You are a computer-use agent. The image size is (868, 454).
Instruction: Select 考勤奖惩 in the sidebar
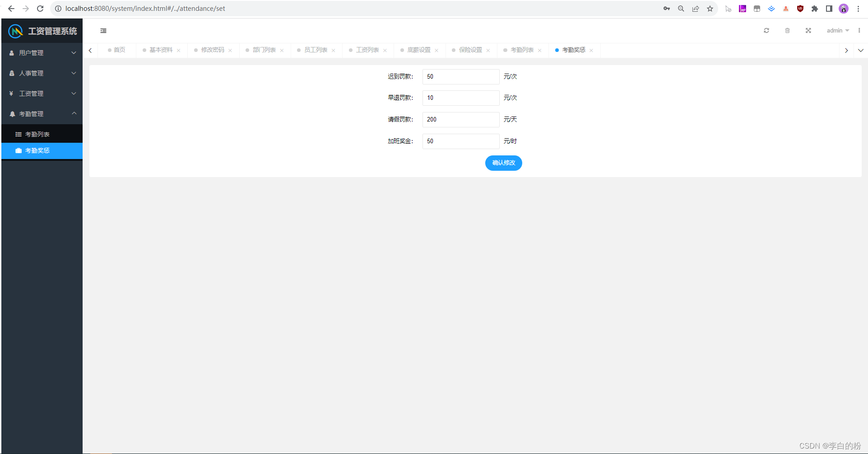42,151
